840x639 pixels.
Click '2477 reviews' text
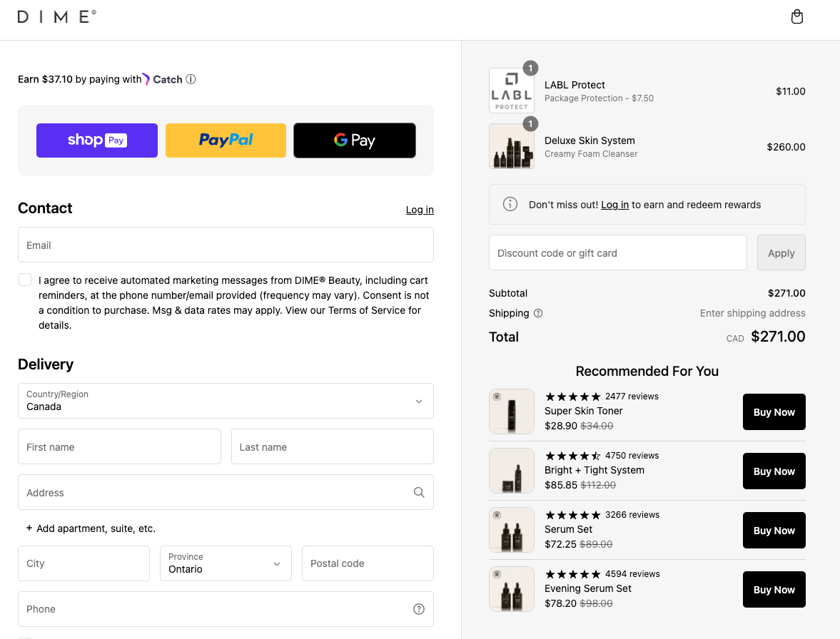(x=632, y=397)
